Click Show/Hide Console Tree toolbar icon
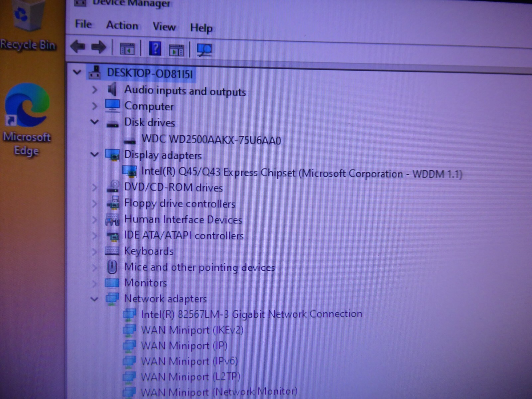 point(127,49)
